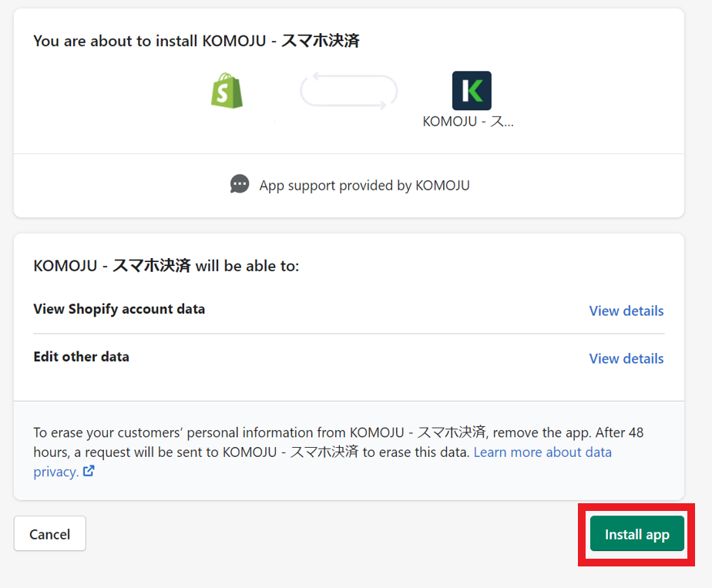Image resolution: width=712 pixels, height=588 pixels.
Task: Select the View Shopify account data label
Action: [119, 309]
